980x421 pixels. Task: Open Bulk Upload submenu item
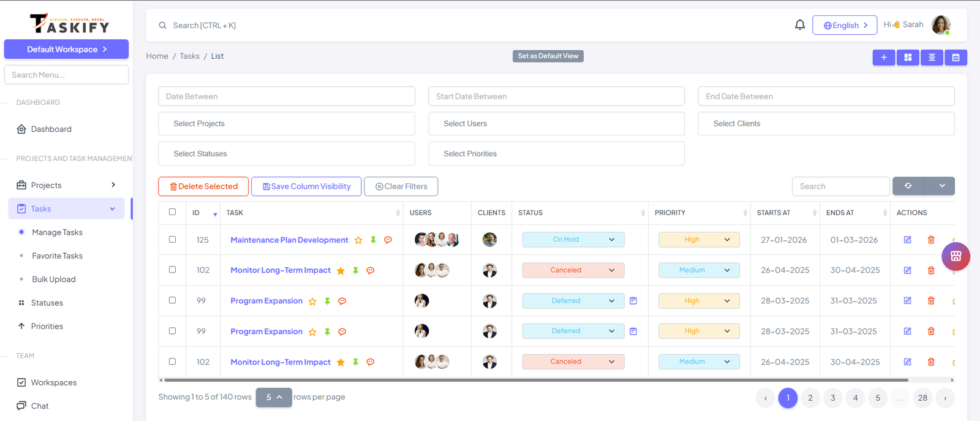pos(54,279)
